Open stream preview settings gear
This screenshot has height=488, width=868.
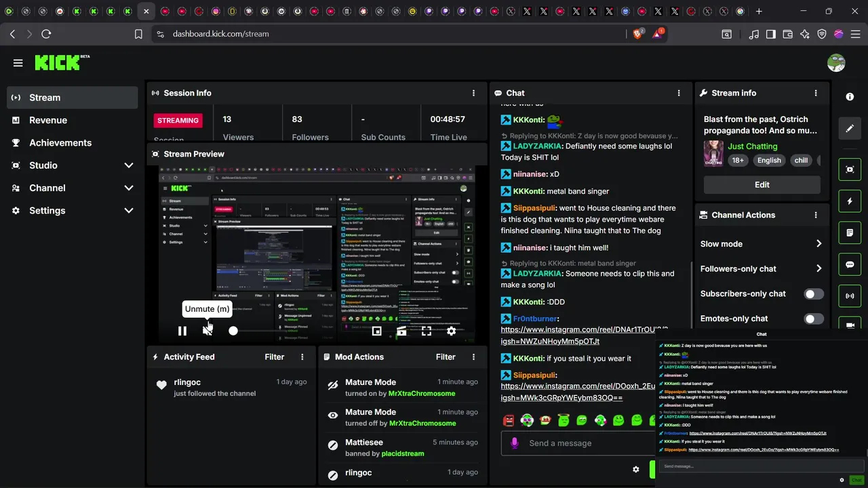[x=452, y=331]
